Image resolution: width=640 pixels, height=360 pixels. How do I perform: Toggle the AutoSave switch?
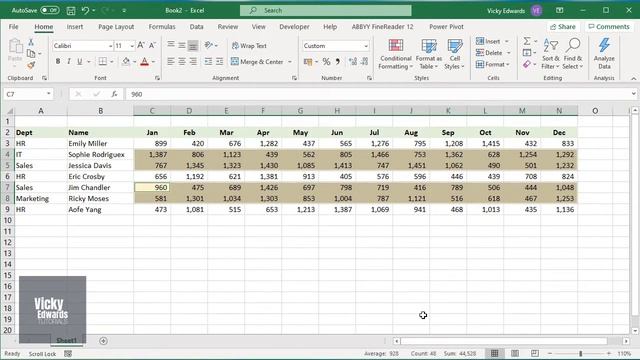tap(49, 11)
